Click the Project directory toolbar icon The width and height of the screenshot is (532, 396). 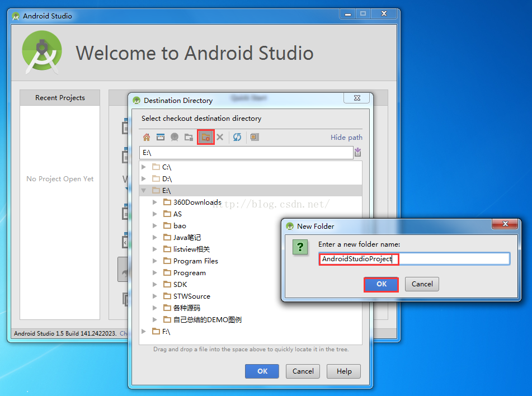(175, 137)
